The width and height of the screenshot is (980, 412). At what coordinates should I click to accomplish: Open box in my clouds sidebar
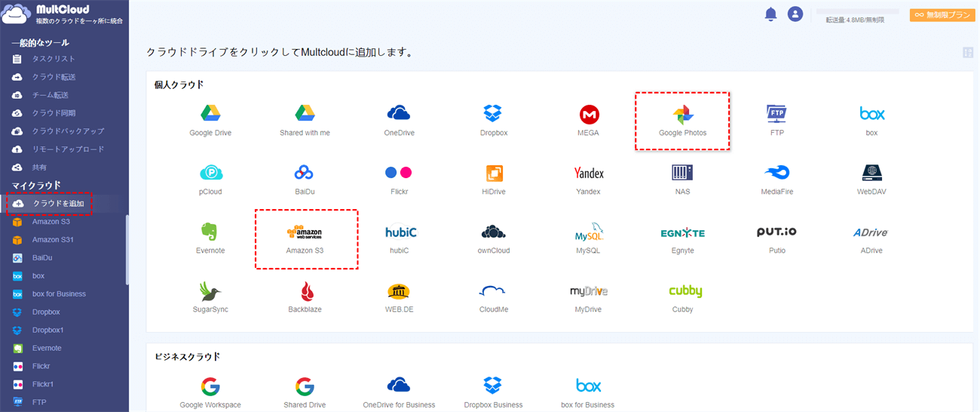pos(38,276)
